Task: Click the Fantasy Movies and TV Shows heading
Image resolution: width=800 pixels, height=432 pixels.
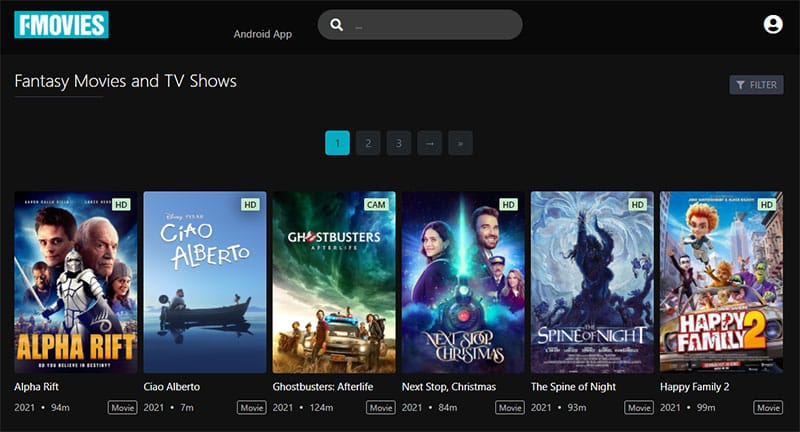Action: click(x=126, y=81)
